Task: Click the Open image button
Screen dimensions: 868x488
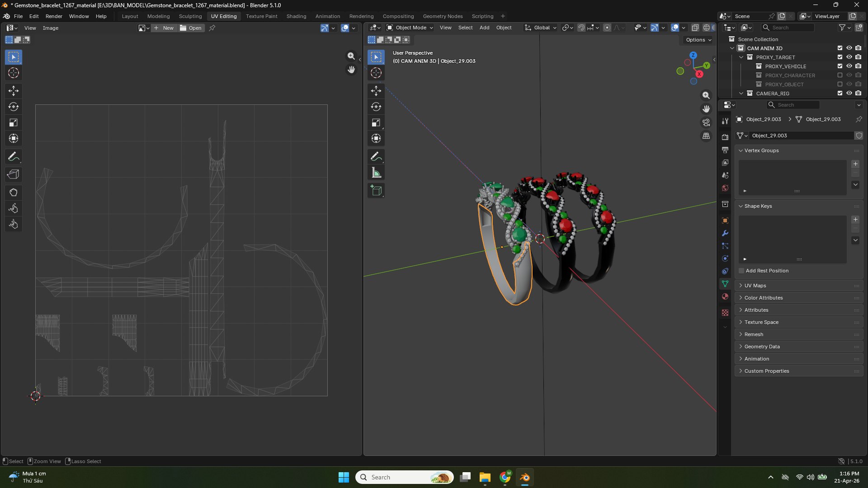Action: (191, 28)
